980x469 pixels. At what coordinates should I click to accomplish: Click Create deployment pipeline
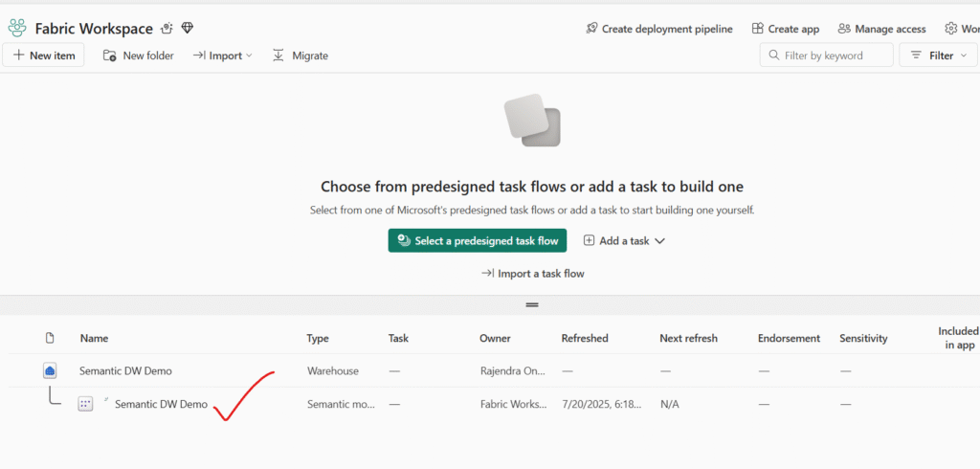[659, 29]
